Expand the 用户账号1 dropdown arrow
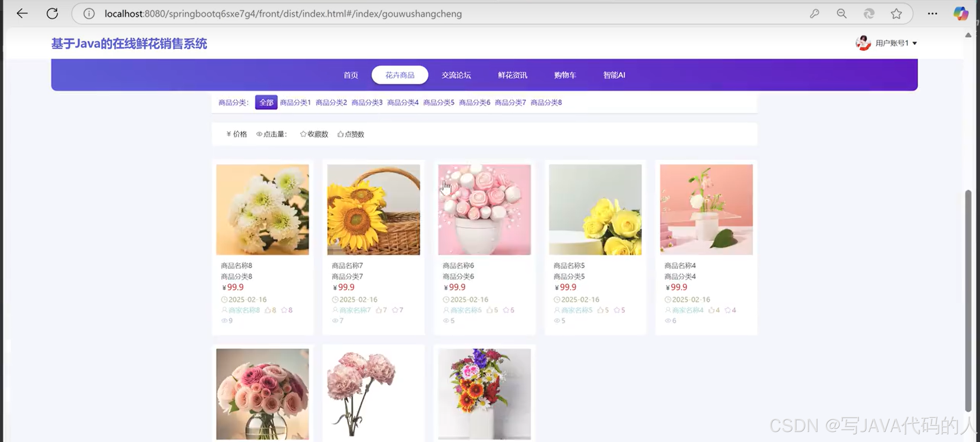980x442 pixels. coord(915,43)
